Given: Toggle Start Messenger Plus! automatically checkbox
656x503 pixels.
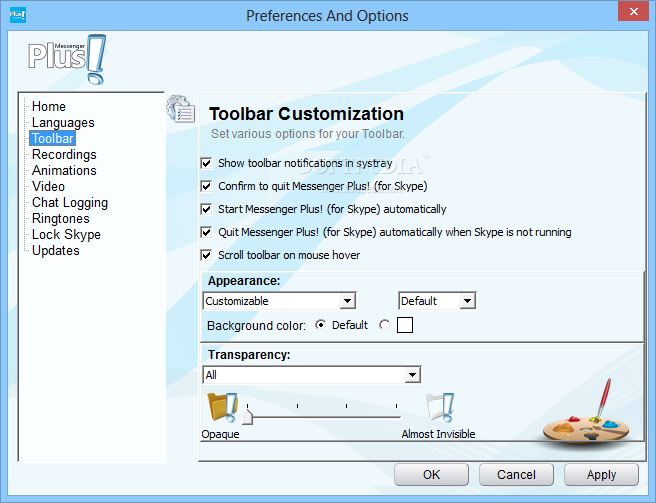Looking at the screenshot, I should pos(207,209).
